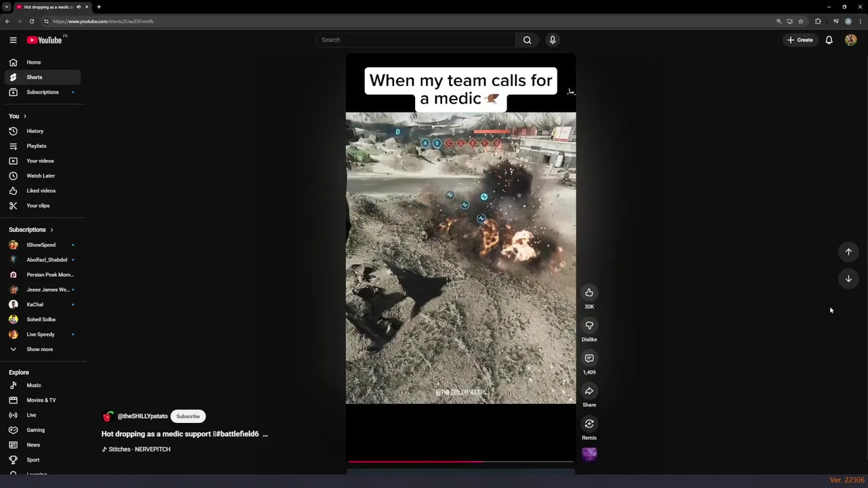This screenshot has width=868, height=488.
Task: Open the Chrome extensions puzzle icon
Action: pyautogui.click(x=818, y=21)
